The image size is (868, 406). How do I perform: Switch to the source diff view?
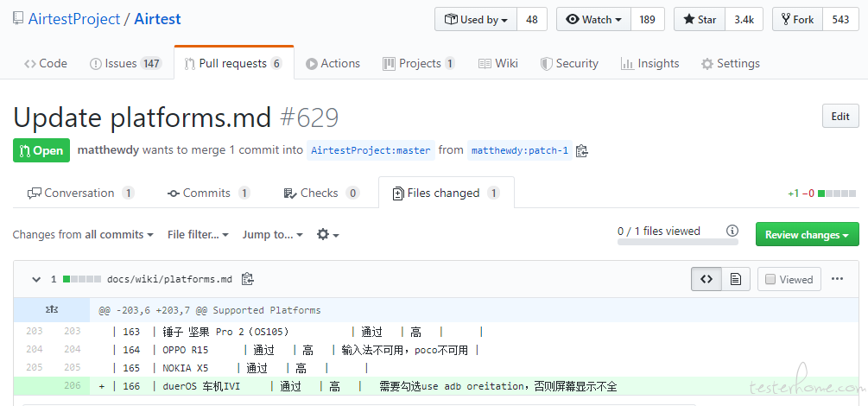[706, 279]
